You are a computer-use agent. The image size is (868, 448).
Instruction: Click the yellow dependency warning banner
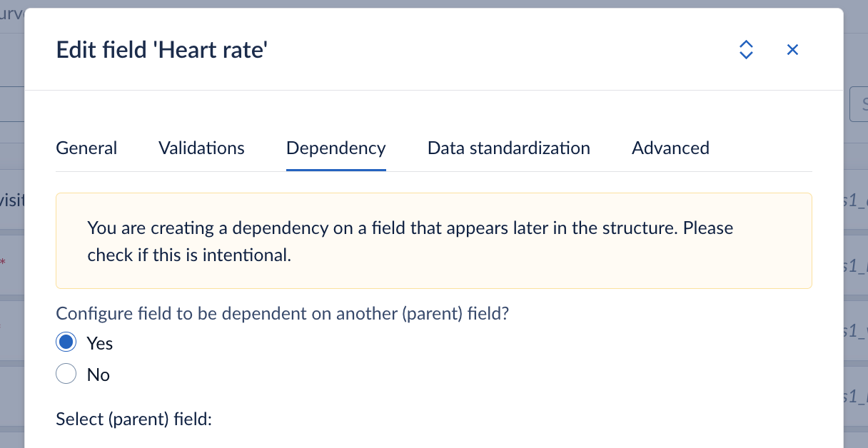click(x=433, y=240)
